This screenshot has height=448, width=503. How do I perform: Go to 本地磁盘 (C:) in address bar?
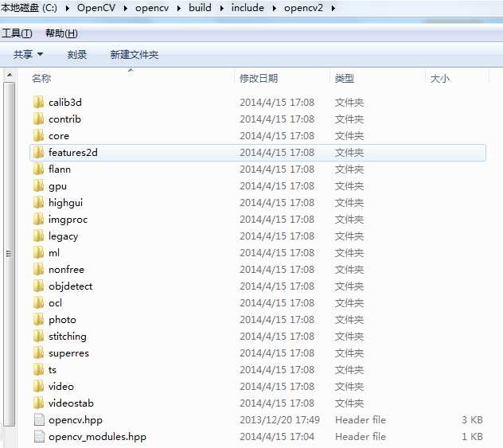click(29, 8)
